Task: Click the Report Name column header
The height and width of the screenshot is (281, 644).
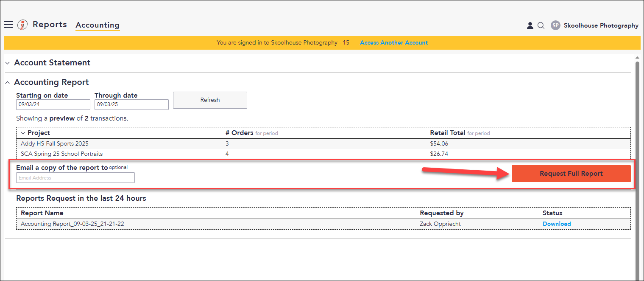Action: pos(42,213)
